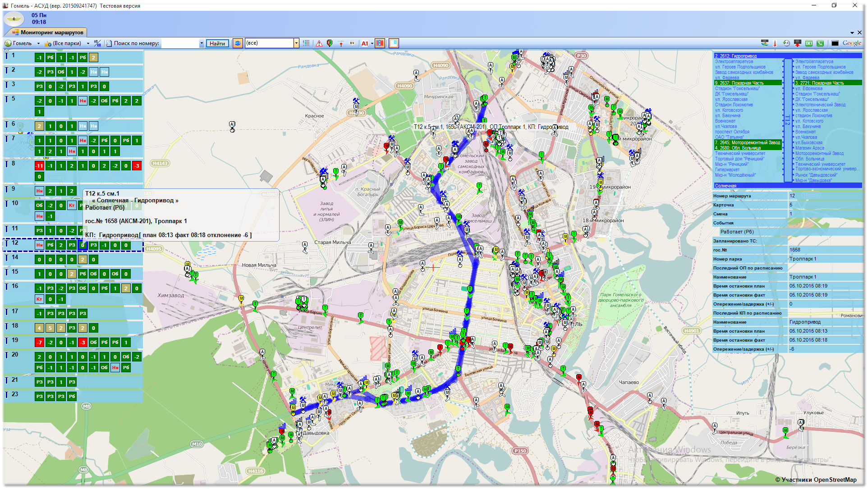Click the Номер маршрута value 12
868x489 pixels.
click(x=825, y=196)
